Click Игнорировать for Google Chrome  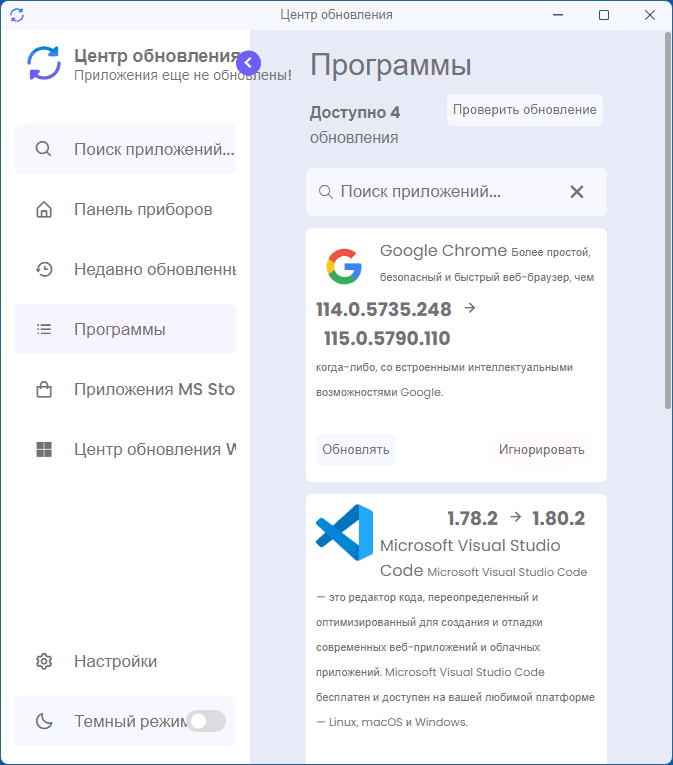pos(542,450)
